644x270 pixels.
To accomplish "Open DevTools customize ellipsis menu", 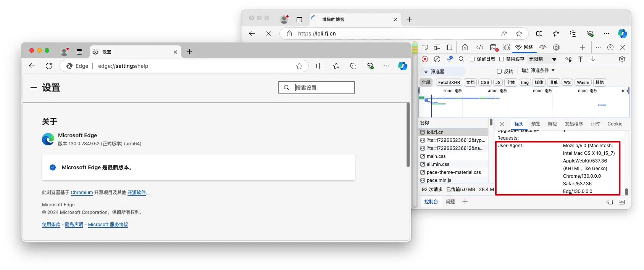I will point(598,47).
